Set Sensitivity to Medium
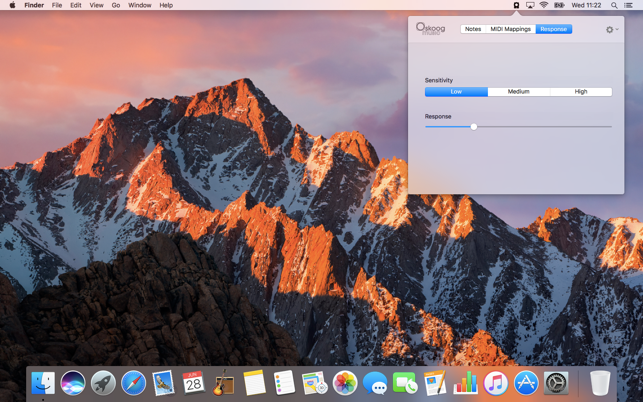This screenshot has width=643, height=402. pyautogui.click(x=518, y=91)
